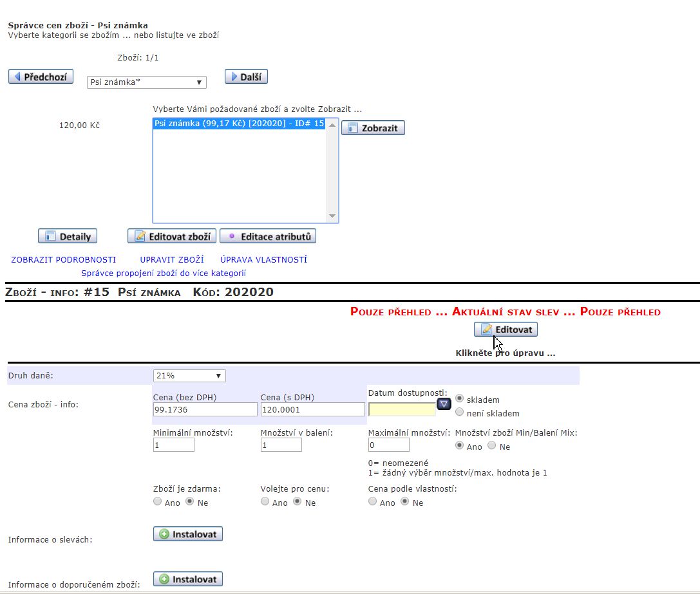The height and width of the screenshot is (594, 700).
Task: Select the 'není skladem' radio button
Action: pyautogui.click(x=460, y=413)
